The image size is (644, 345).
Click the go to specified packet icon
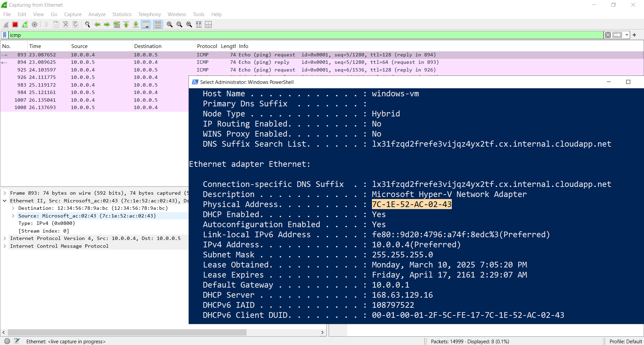click(x=117, y=24)
